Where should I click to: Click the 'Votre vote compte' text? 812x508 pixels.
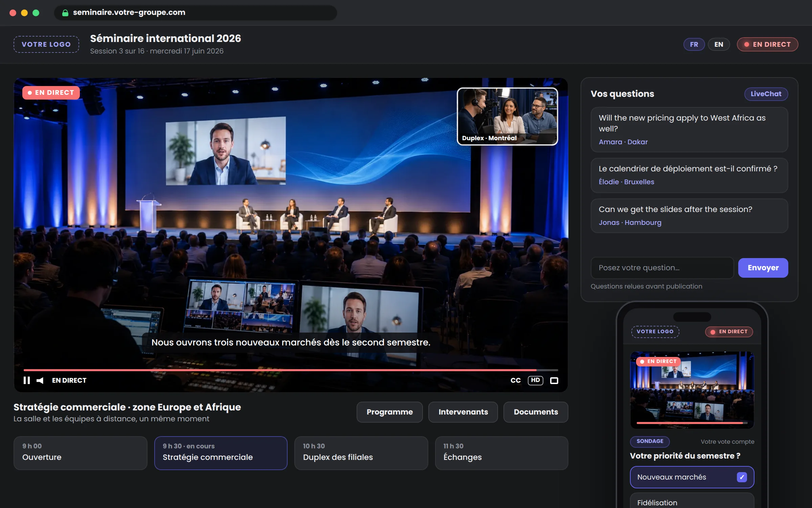pyautogui.click(x=727, y=442)
